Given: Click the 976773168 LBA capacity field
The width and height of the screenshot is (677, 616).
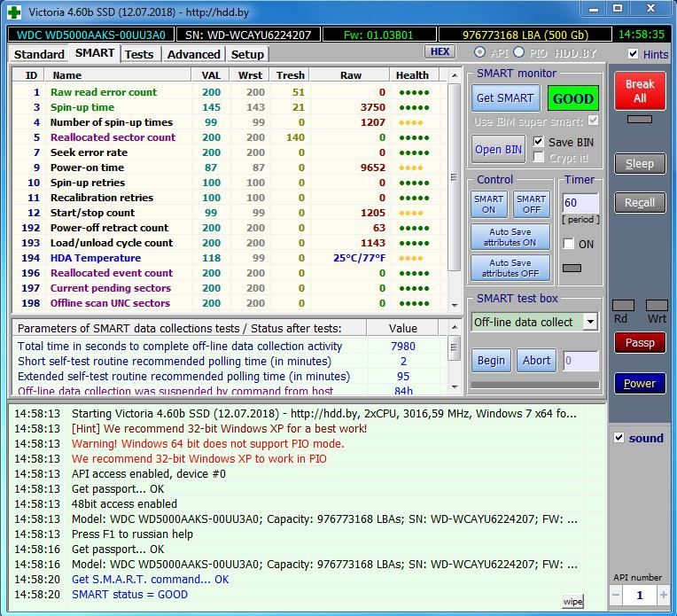Looking at the screenshot, I should point(525,35).
